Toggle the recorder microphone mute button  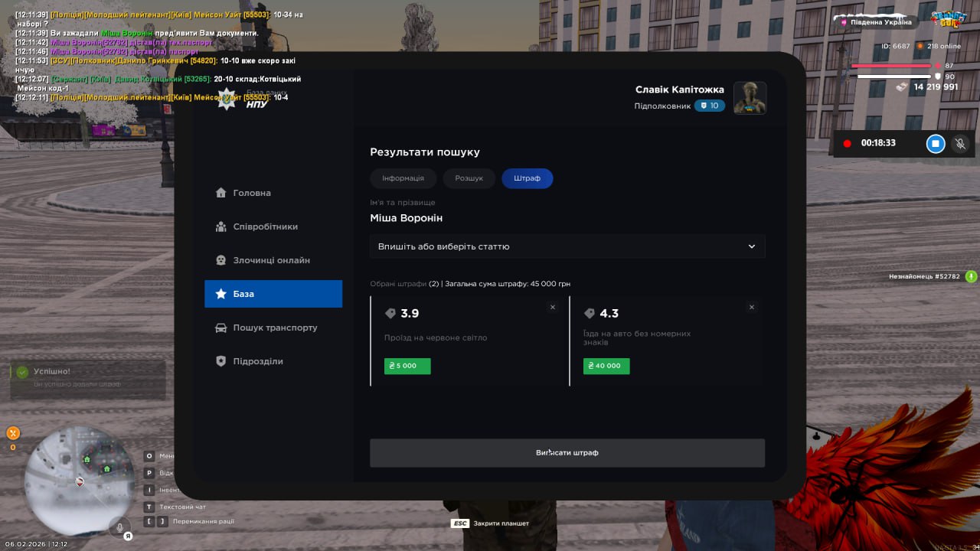click(x=960, y=143)
